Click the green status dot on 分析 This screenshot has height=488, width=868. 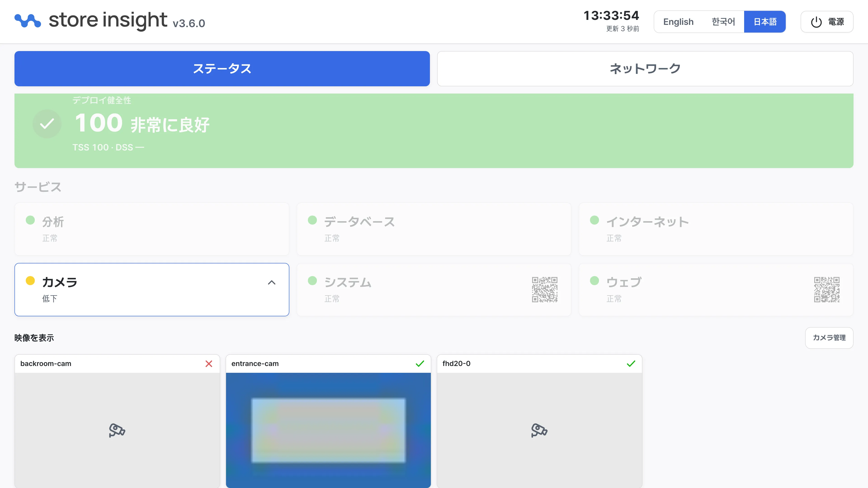pos(30,220)
